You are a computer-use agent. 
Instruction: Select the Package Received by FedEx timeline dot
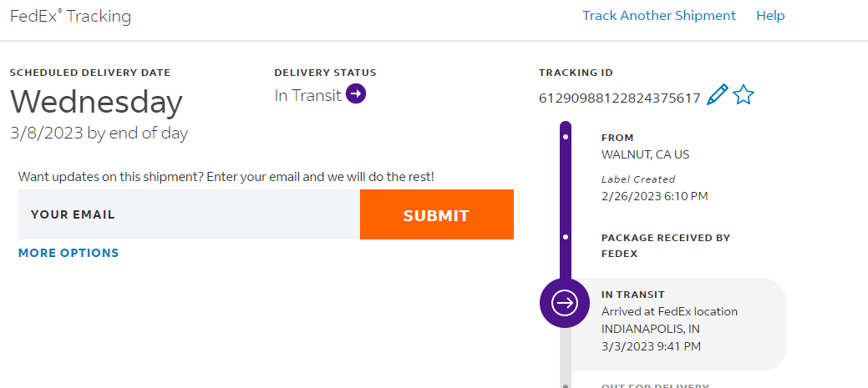coord(566,238)
